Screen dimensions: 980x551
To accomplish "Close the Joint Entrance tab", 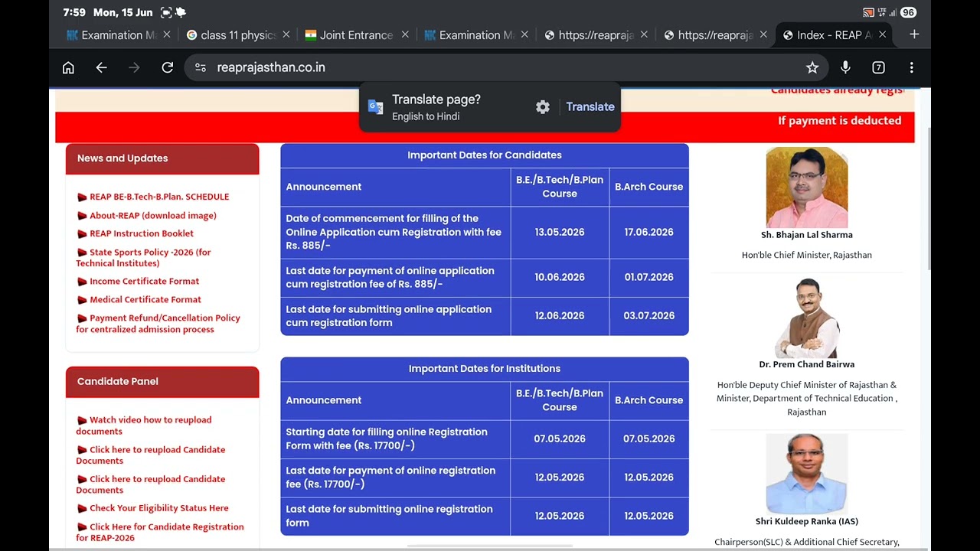I will coord(405,34).
